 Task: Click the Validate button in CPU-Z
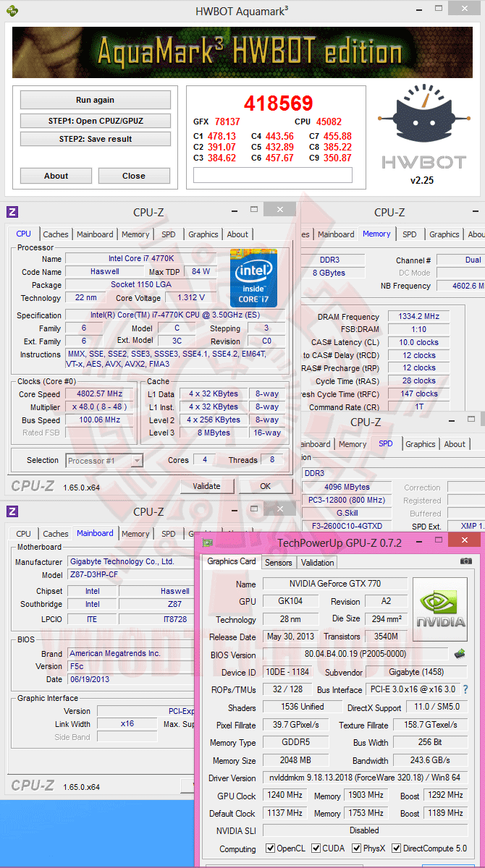[206, 486]
